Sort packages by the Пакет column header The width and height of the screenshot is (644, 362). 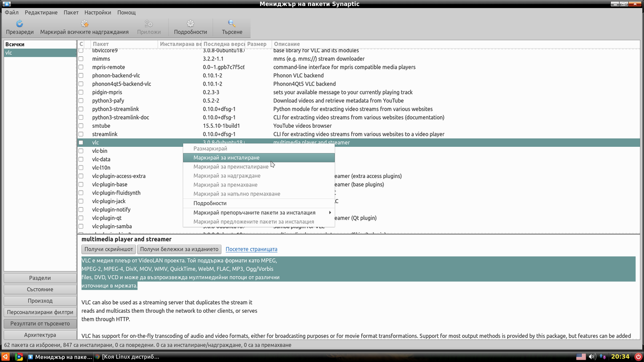124,44
